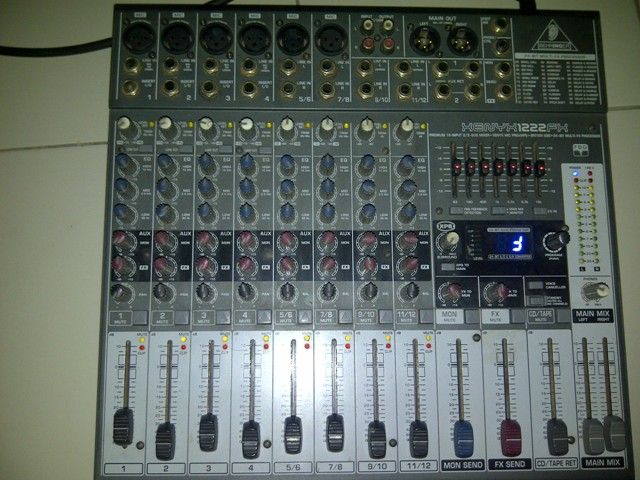Click the channel 3 EQ Low knob

(207, 213)
